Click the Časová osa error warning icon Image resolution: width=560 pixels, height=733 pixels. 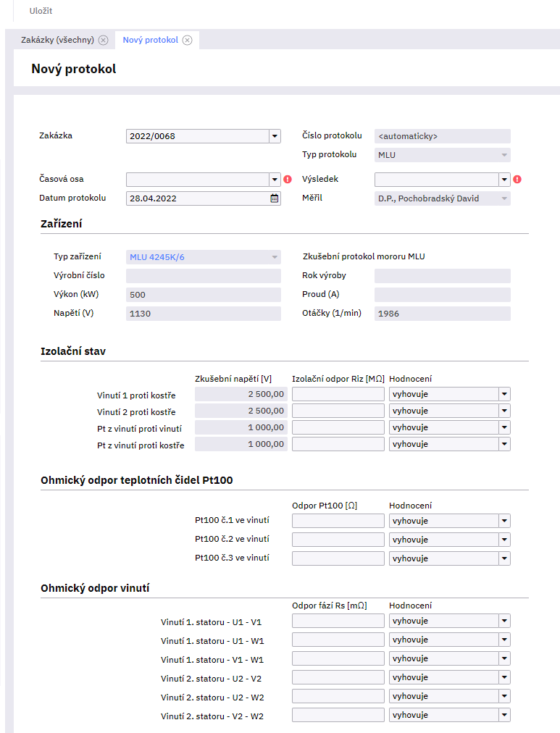(288, 180)
